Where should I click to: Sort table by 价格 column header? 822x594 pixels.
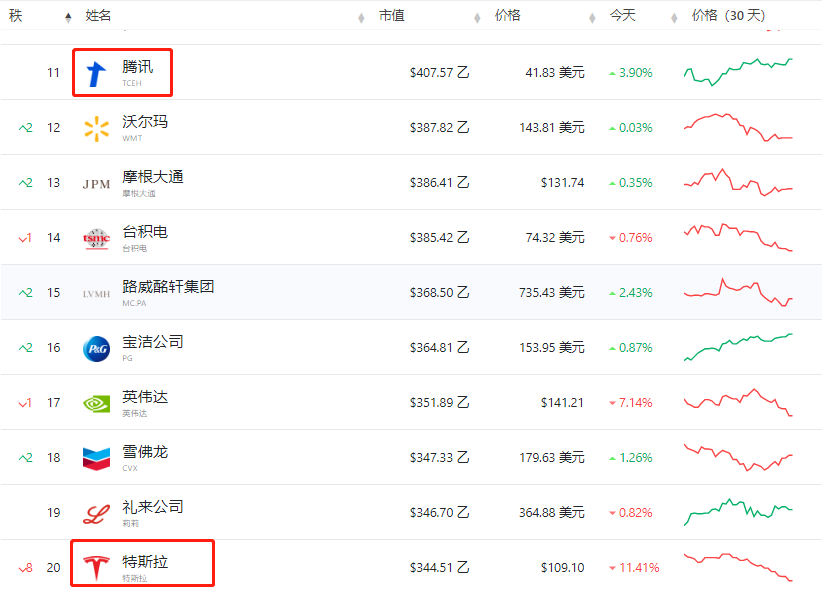pyautogui.click(x=507, y=16)
